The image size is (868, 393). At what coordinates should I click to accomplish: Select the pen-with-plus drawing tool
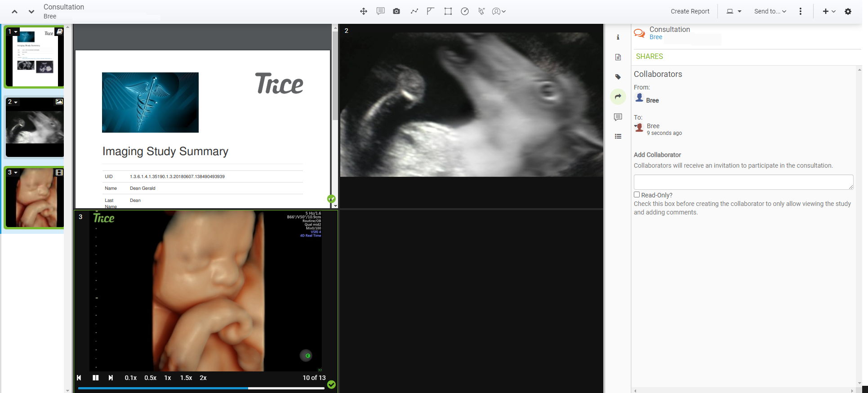coord(481,11)
